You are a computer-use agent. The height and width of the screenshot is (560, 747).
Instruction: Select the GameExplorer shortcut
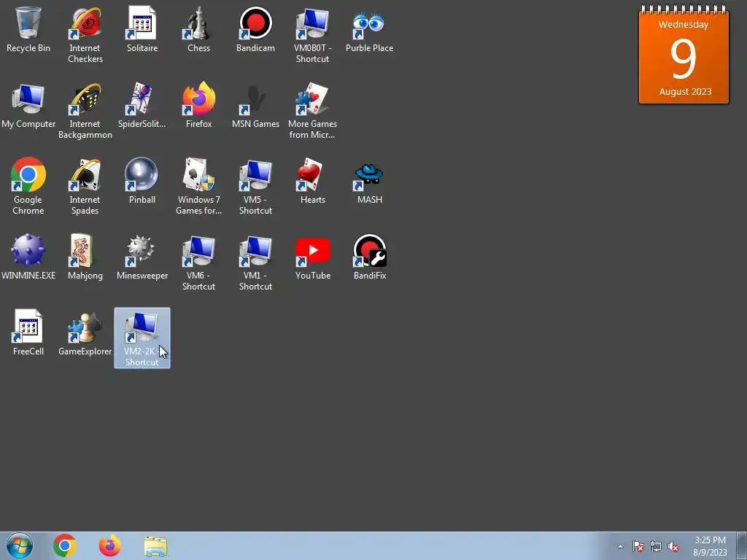[x=85, y=333]
